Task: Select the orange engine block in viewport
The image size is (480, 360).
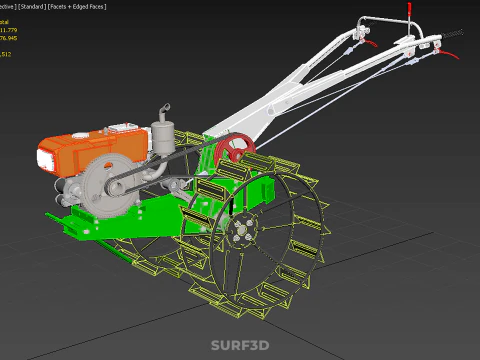Action: pyautogui.click(x=93, y=150)
